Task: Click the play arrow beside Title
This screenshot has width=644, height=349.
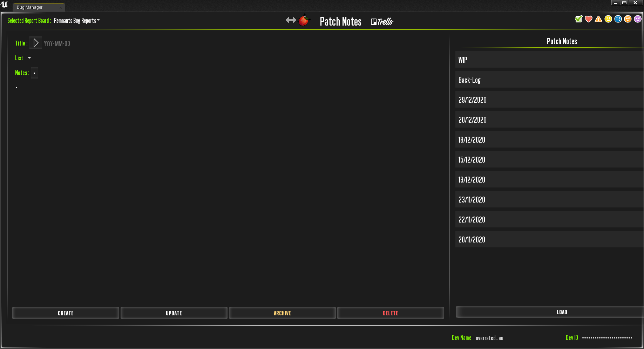Action: pyautogui.click(x=36, y=43)
